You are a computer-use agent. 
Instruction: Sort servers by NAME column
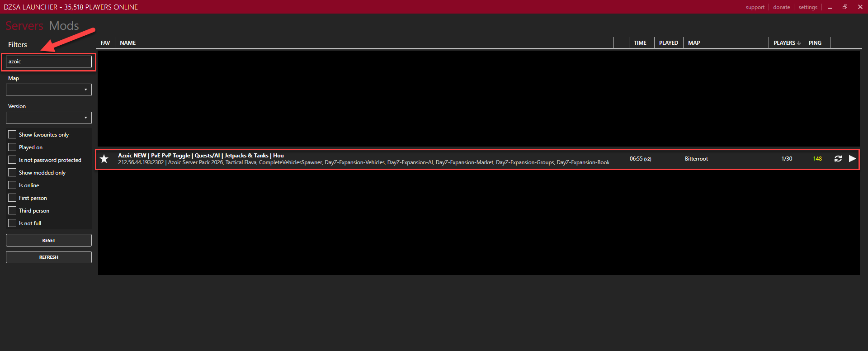128,43
